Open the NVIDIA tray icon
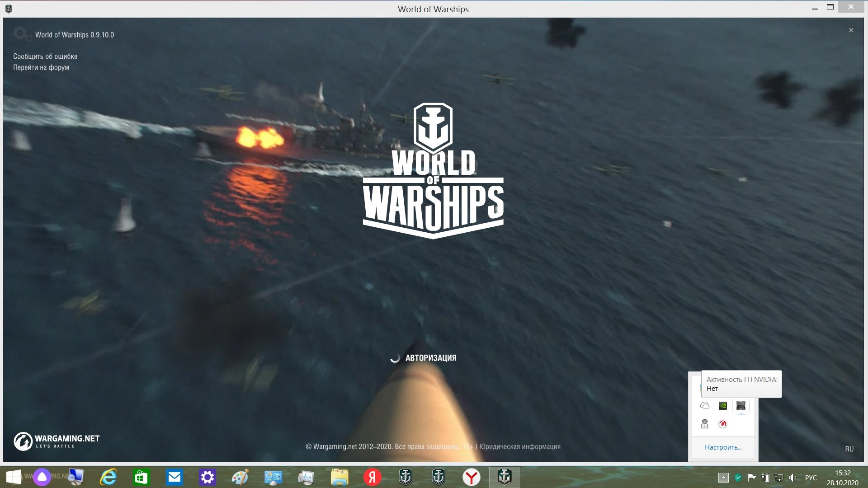 click(723, 406)
